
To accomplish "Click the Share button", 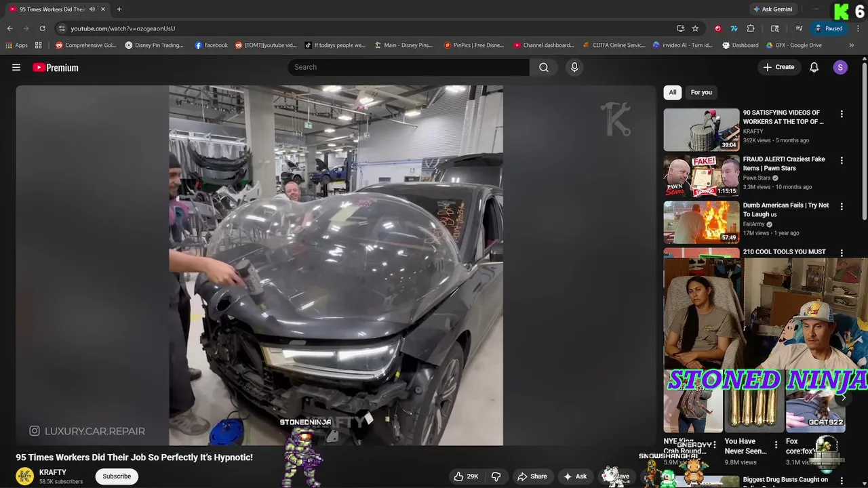I will 532,476.
